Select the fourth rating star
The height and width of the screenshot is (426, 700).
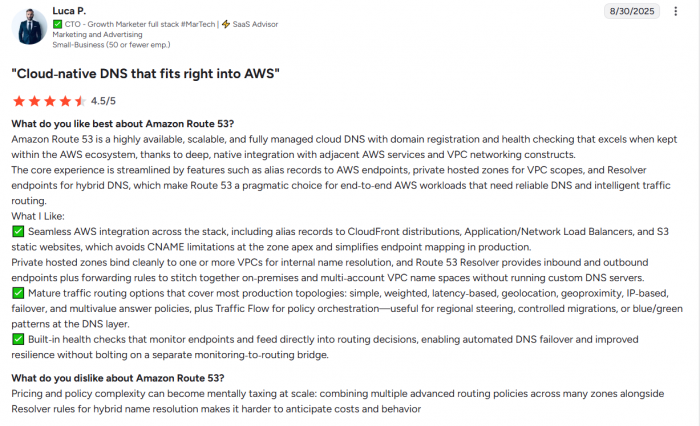63,101
